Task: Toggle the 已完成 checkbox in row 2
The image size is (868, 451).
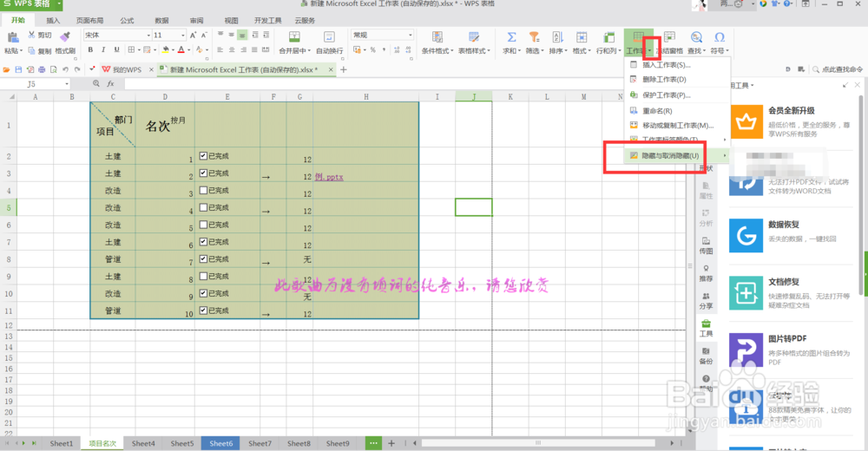Action: [x=203, y=156]
